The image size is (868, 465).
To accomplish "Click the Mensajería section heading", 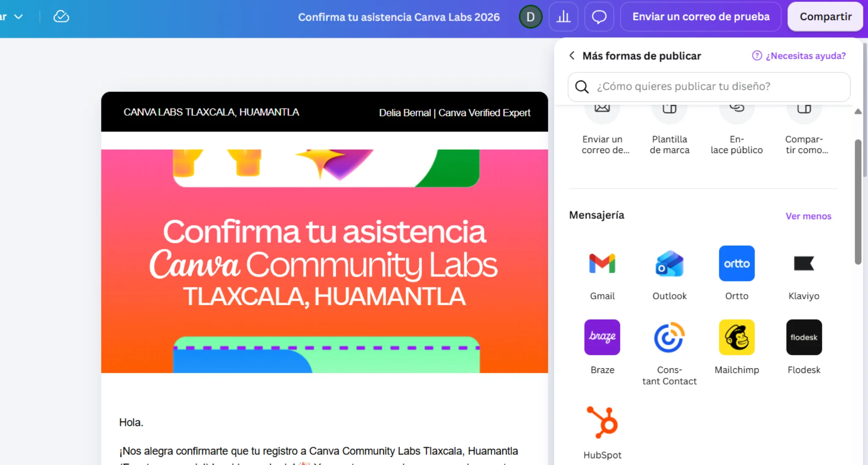I will point(596,215).
